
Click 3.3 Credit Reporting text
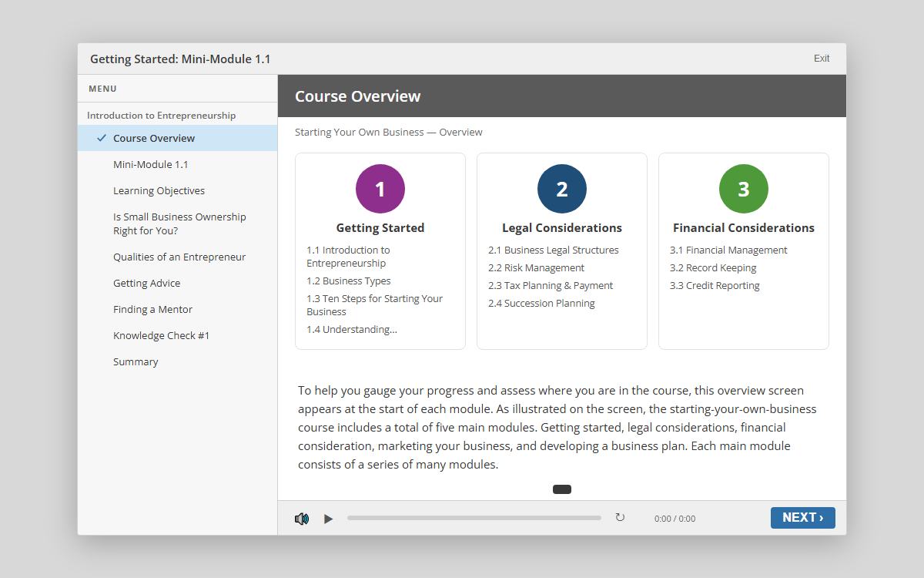tap(715, 285)
